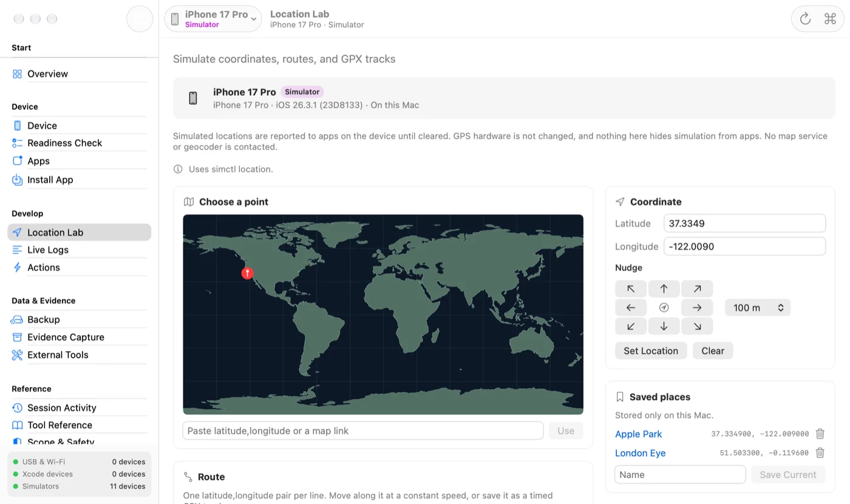Click the Save Current button

[788, 475]
